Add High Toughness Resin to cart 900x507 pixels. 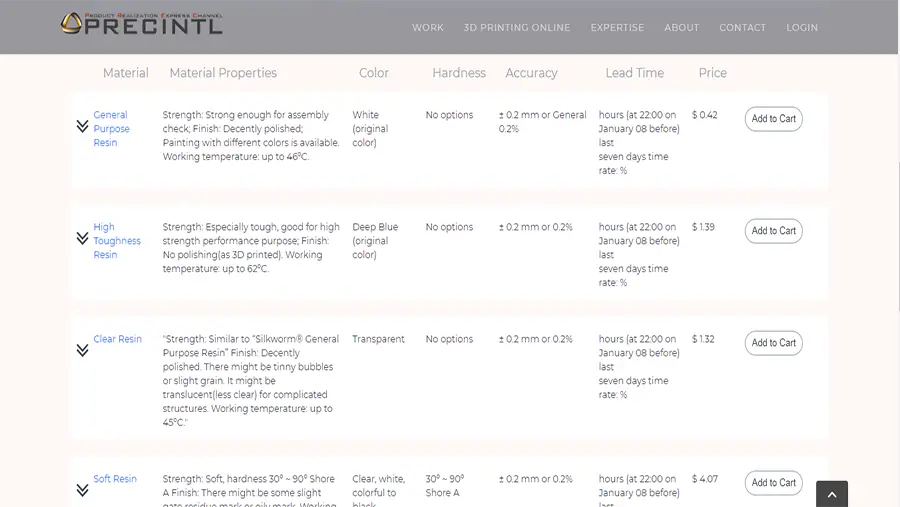coord(773,231)
